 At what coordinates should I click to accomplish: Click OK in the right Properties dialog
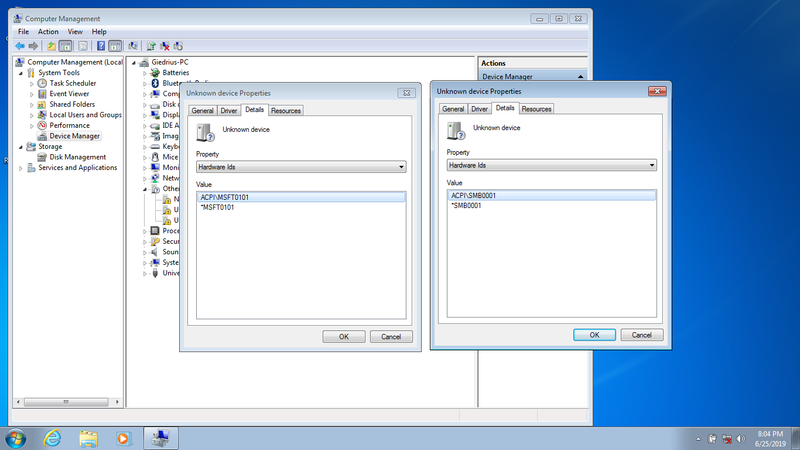tap(594, 335)
